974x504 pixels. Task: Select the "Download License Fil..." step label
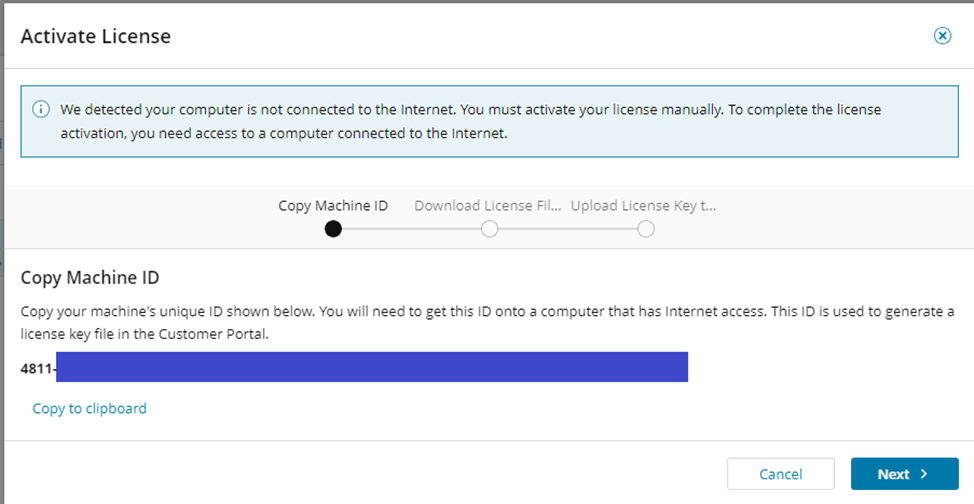tap(485, 206)
